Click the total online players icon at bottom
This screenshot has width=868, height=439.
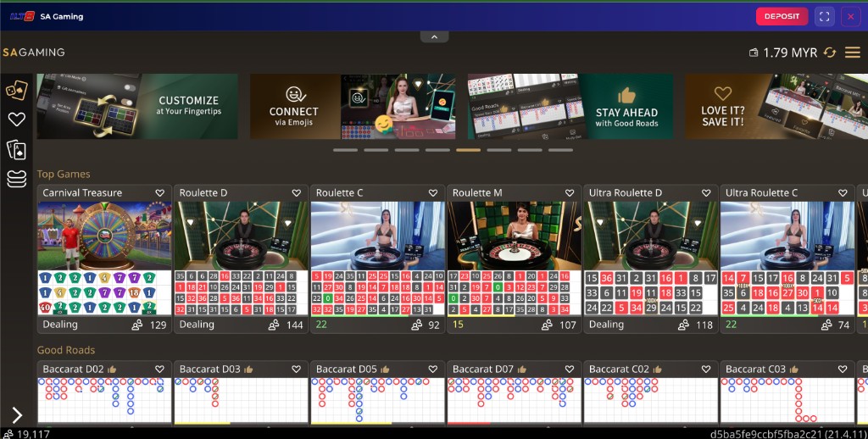point(8,434)
